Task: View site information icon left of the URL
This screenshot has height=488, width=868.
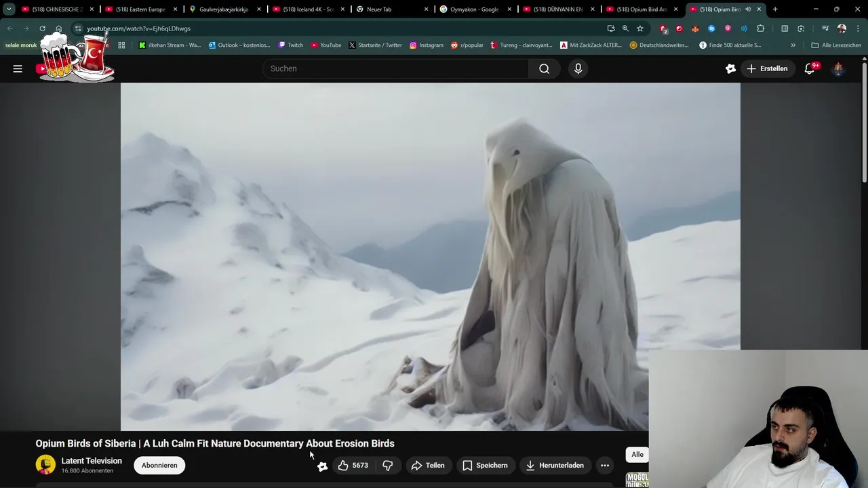Action: tap(78, 28)
